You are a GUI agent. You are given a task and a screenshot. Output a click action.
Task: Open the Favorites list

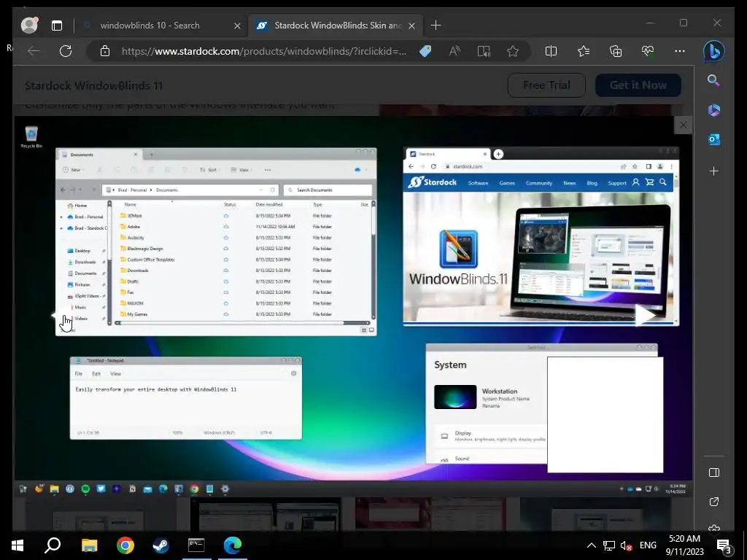coord(583,52)
